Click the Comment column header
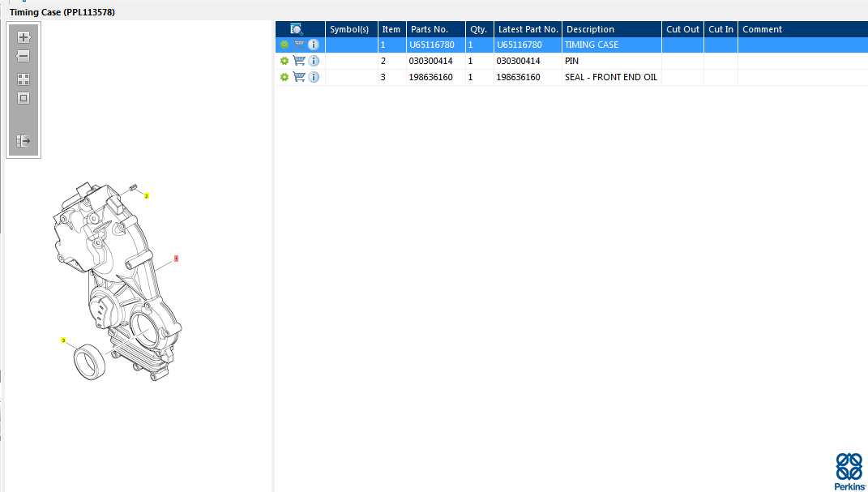Image resolution: width=868 pixels, height=492 pixels. tap(802, 29)
